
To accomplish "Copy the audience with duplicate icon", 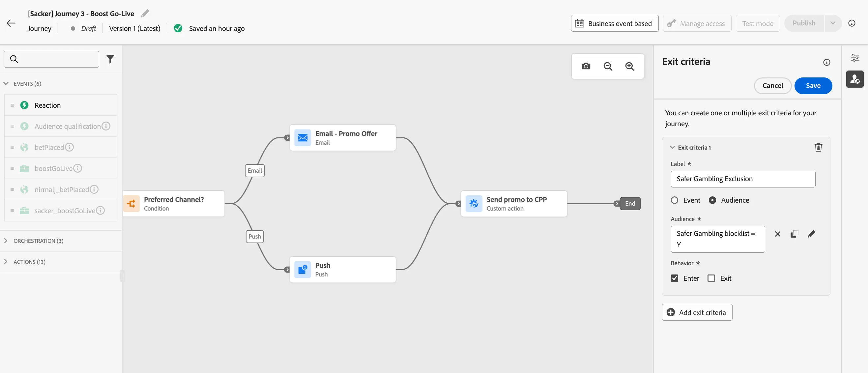I will click(x=794, y=234).
